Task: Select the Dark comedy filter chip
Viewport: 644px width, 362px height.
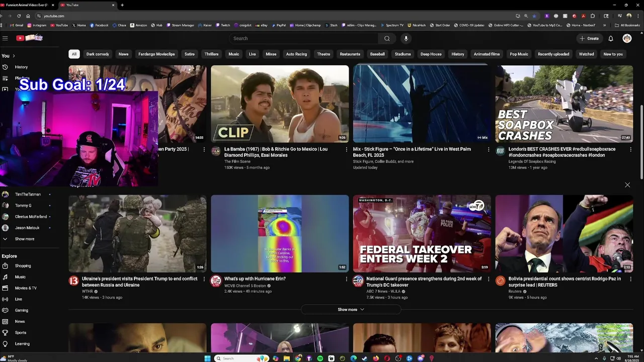Action: (x=98, y=54)
